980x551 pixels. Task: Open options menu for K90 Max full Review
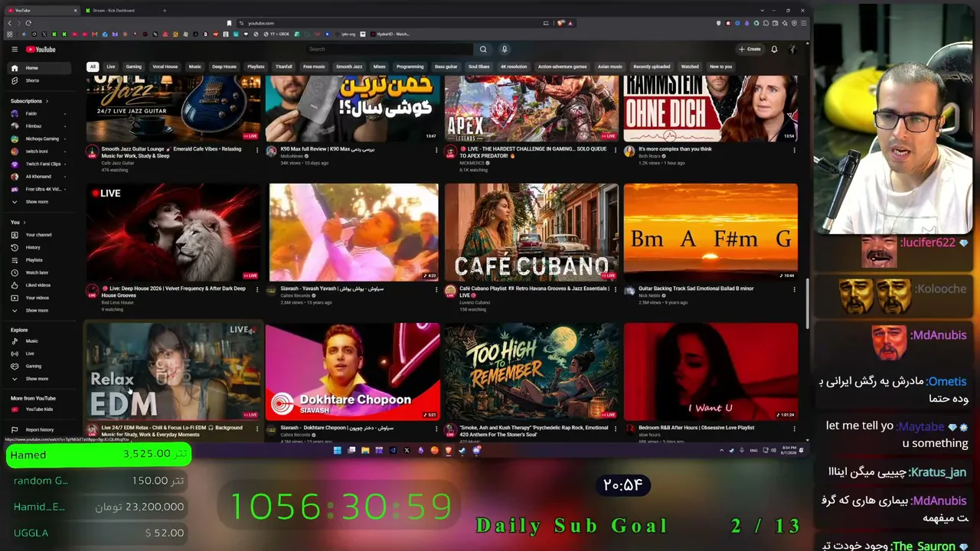point(436,150)
